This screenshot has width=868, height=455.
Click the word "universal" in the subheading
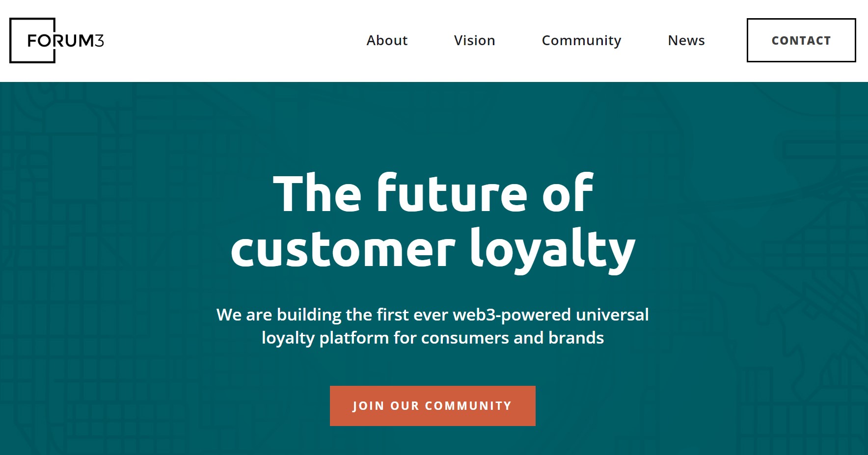[612, 315]
